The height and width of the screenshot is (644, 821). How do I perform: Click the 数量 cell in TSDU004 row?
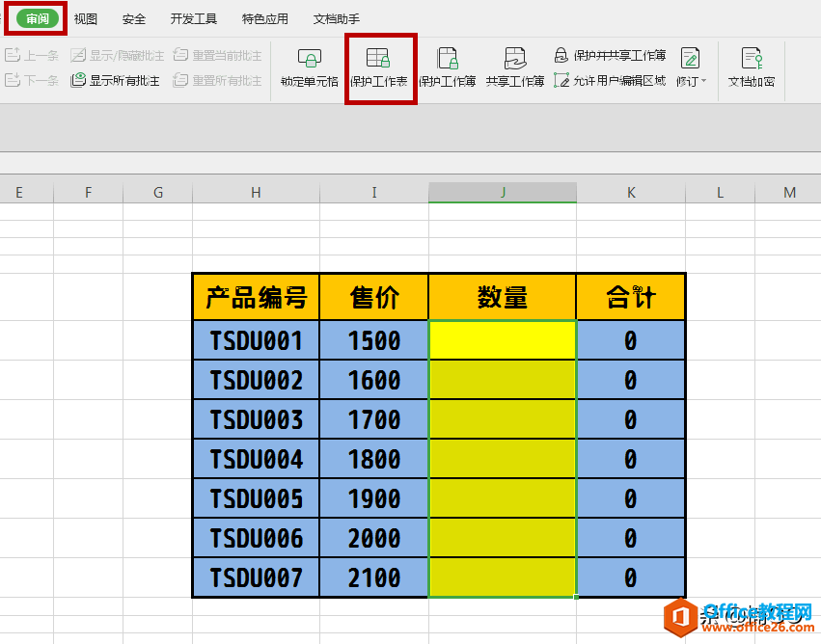(503, 459)
